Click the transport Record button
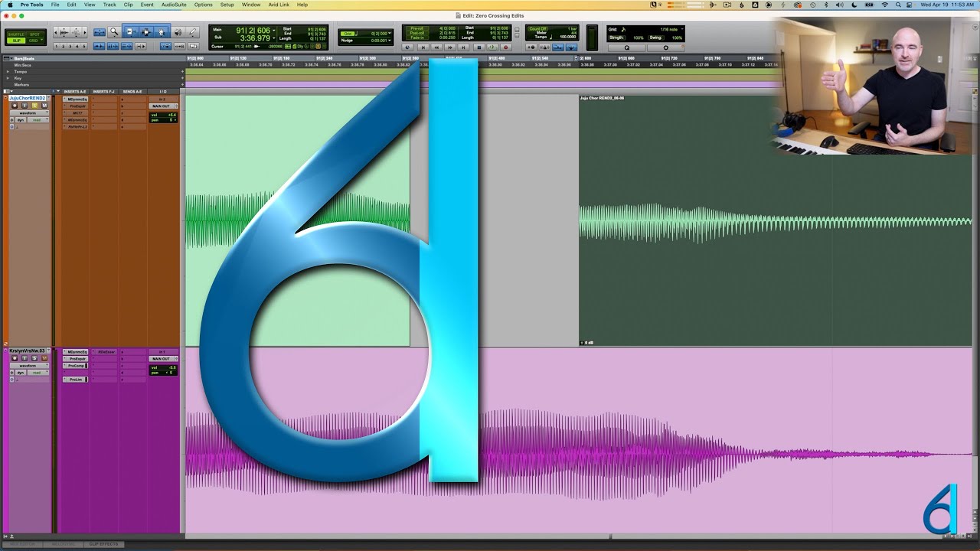 coord(506,47)
